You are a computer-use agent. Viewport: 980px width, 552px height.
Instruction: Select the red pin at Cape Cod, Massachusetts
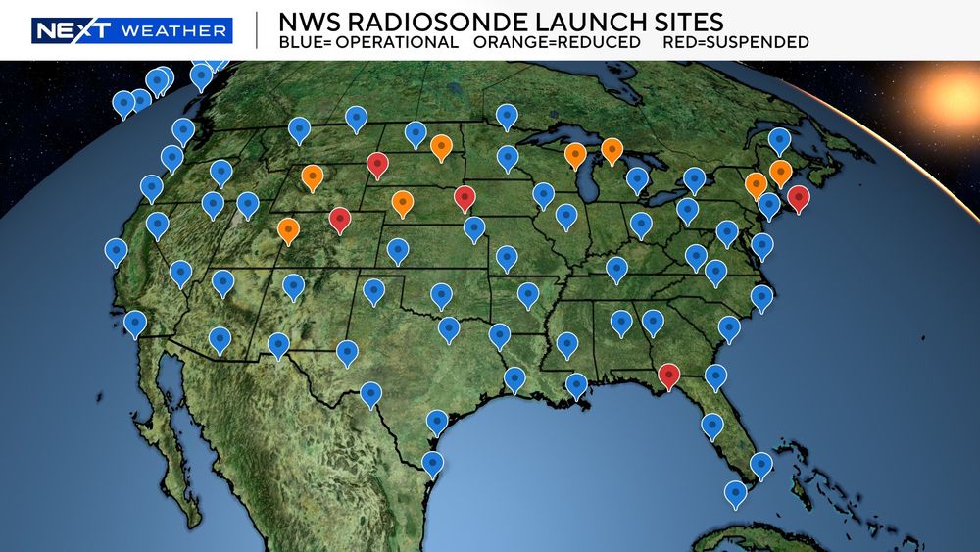point(799,199)
